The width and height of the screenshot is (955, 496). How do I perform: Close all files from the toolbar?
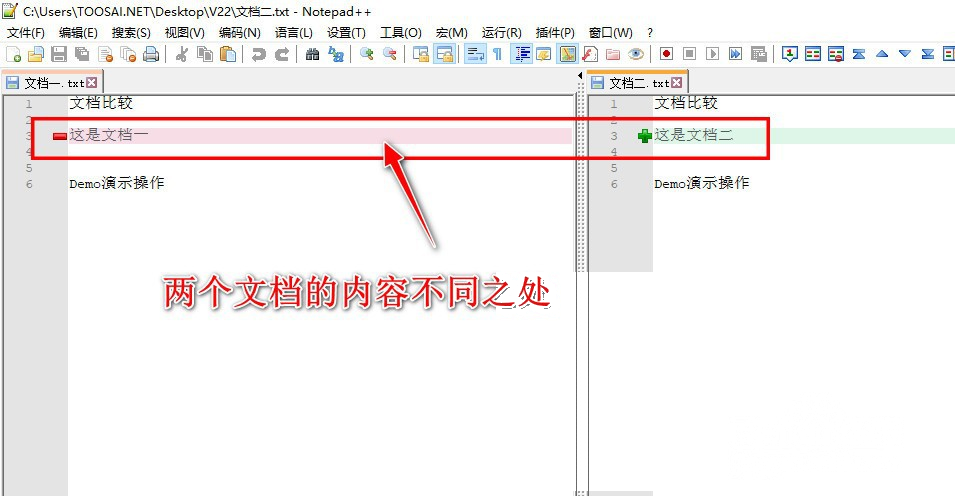[x=128, y=54]
